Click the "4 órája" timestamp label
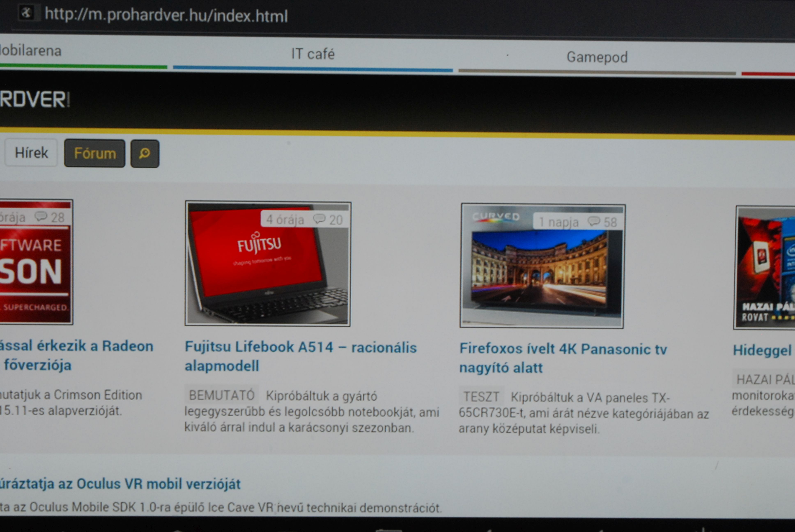The image size is (795, 532). [285, 220]
